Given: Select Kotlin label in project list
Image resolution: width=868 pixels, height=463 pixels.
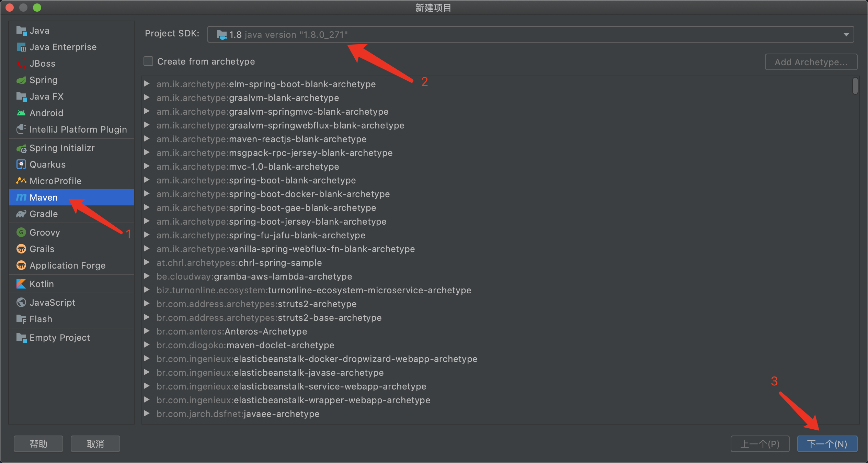Looking at the screenshot, I should [42, 284].
